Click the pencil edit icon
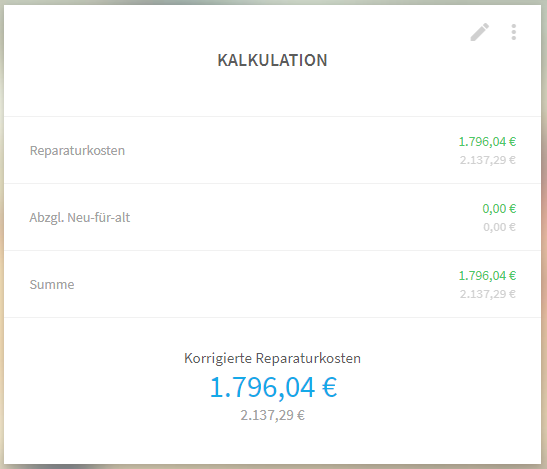Image resolution: width=547 pixels, height=469 pixels. point(480,32)
